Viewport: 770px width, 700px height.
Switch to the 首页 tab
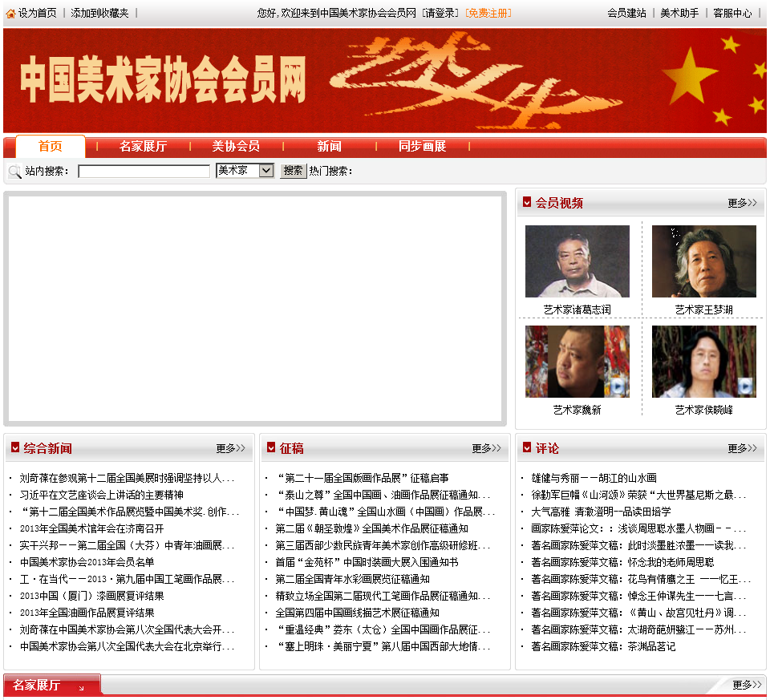tap(50, 146)
